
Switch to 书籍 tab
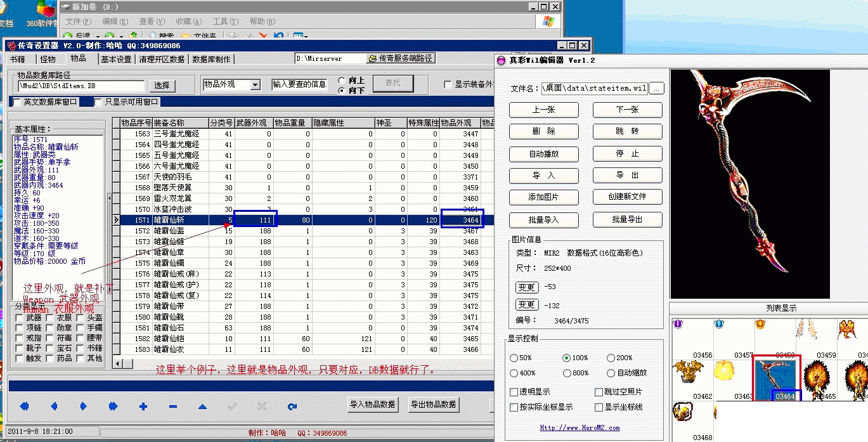[18, 59]
